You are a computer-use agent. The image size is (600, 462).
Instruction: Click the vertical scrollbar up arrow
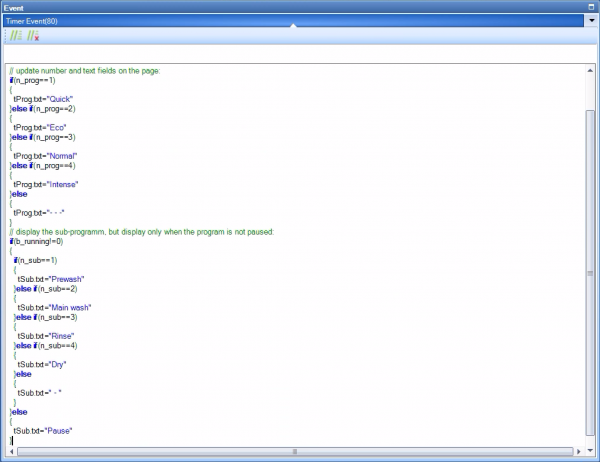click(x=591, y=71)
